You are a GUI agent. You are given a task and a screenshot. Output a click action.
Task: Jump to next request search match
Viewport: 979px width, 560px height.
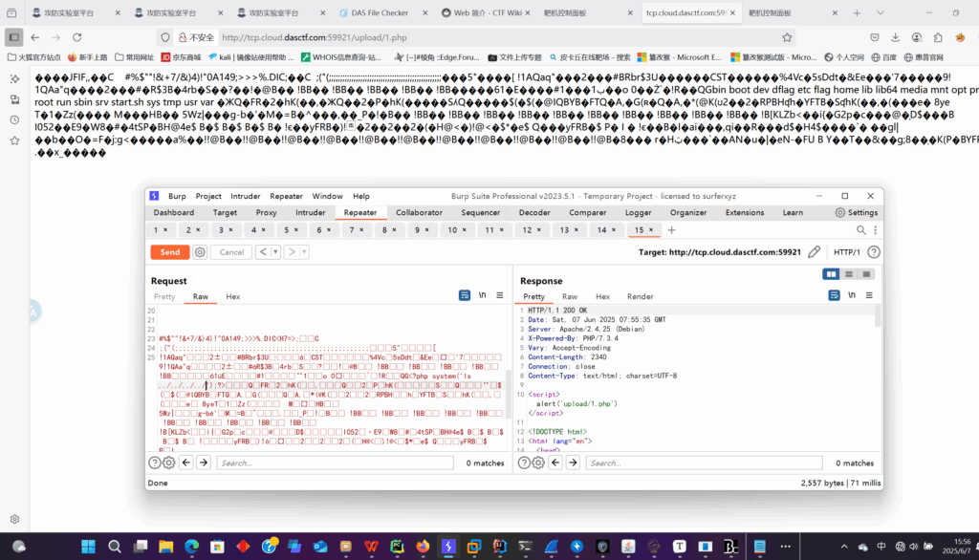pyautogui.click(x=204, y=463)
